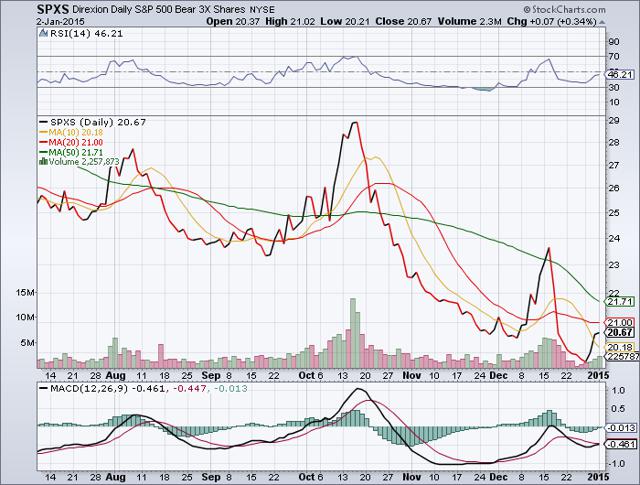The height and width of the screenshot is (485, 640).
Task: Click the RSI line icon in the RSI legend
Action: pyautogui.click(x=44, y=33)
